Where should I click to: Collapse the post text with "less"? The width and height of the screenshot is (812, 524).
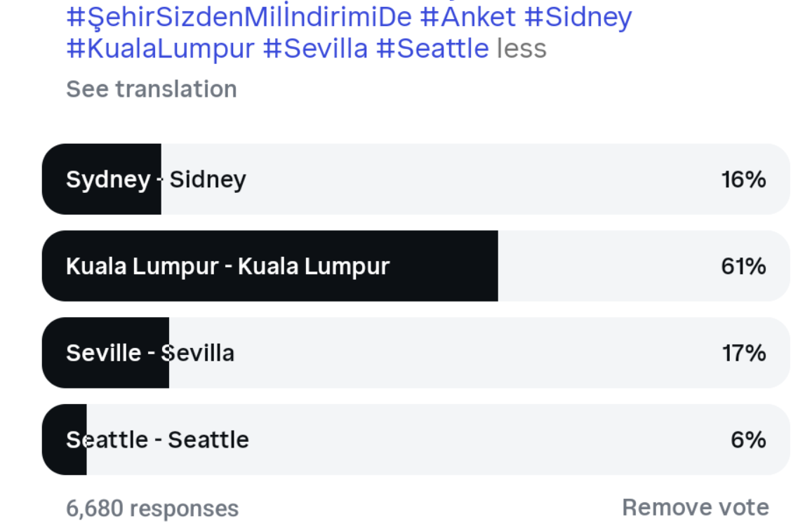coord(521,48)
